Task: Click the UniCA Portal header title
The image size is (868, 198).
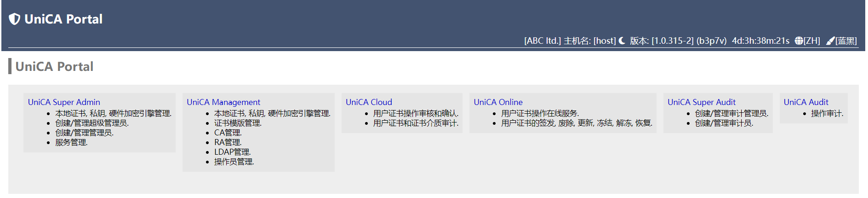Action: tap(63, 19)
